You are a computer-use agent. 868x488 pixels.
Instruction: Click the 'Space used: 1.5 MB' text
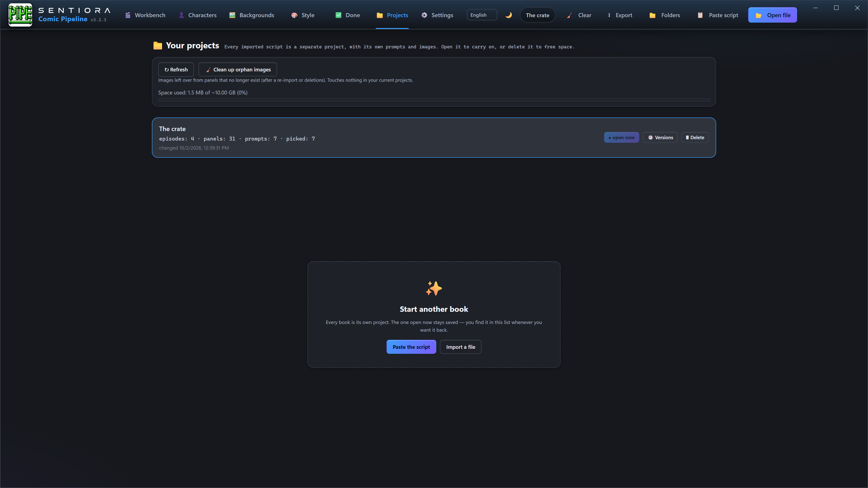click(x=203, y=93)
